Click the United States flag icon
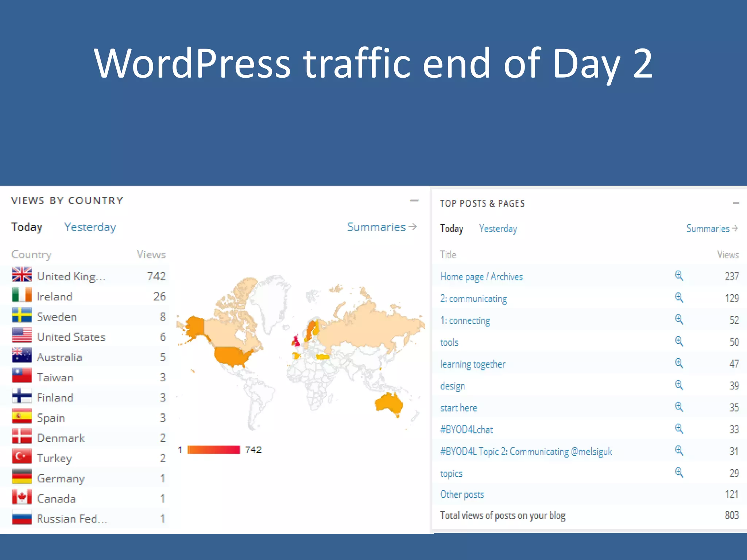Image resolution: width=747 pixels, height=560 pixels. click(22, 335)
